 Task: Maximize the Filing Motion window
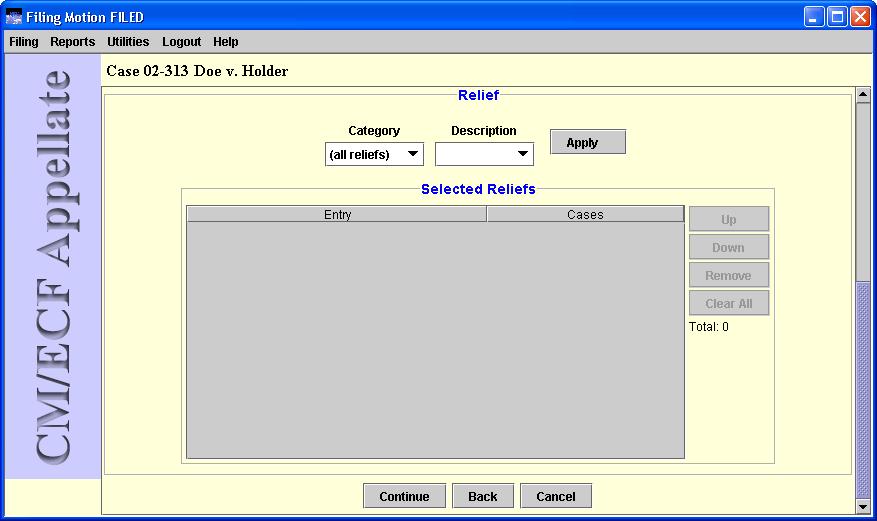pos(837,17)
